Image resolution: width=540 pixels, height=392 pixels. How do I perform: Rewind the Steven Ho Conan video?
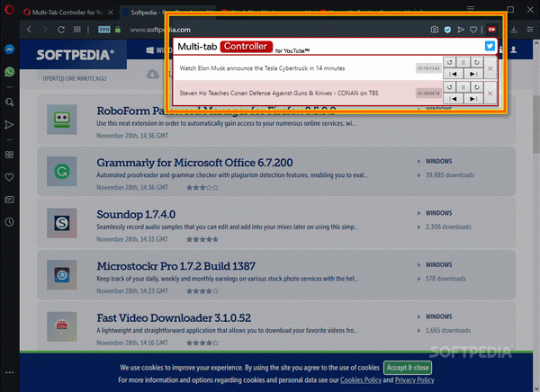click(x=449, y=87)
